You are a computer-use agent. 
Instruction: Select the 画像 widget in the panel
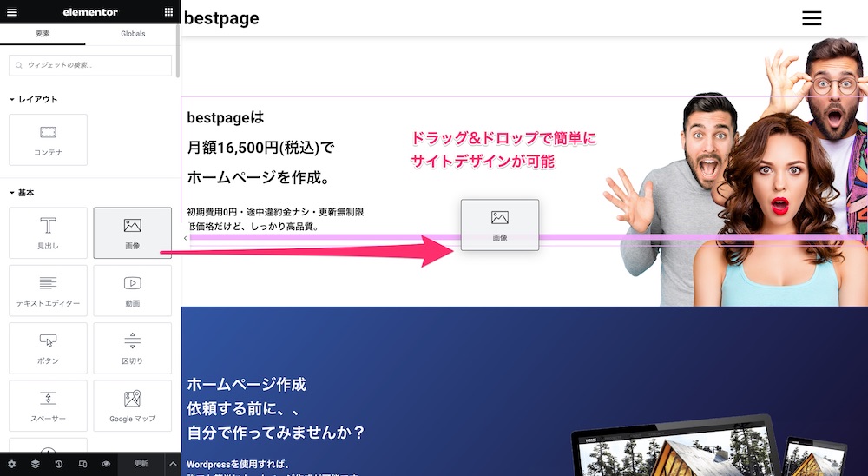click(x=132, y=233)
